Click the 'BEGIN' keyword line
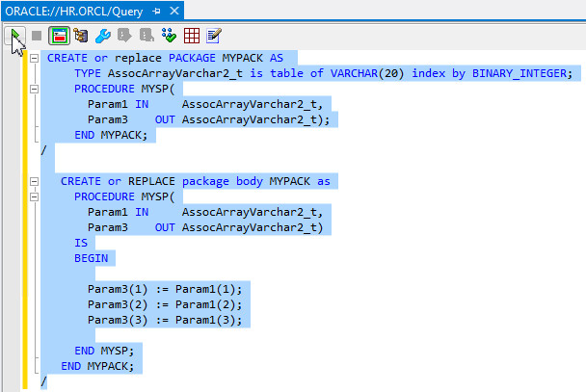 point(92,258)
